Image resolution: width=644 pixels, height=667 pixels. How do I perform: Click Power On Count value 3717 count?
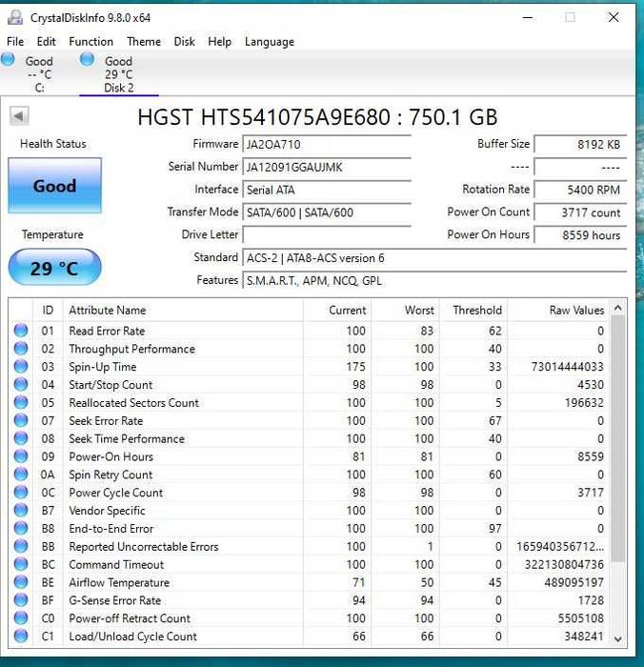tap(580, 212)
